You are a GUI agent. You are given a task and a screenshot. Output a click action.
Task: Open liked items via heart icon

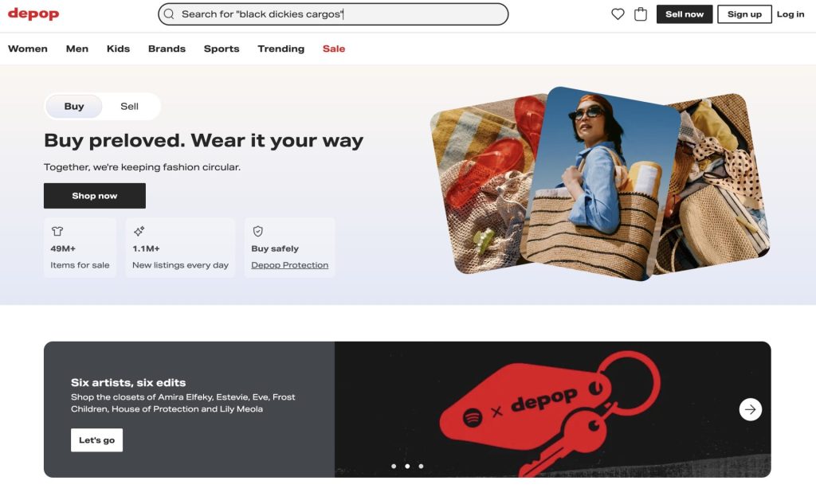point(618,14)
